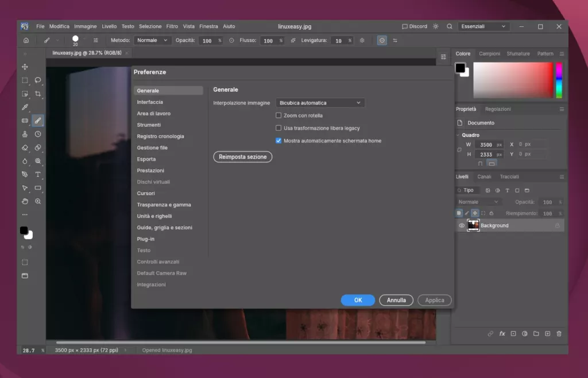Click the Home icon in options bar
Screen dimensions: 588x378
(x=26, y=41)
